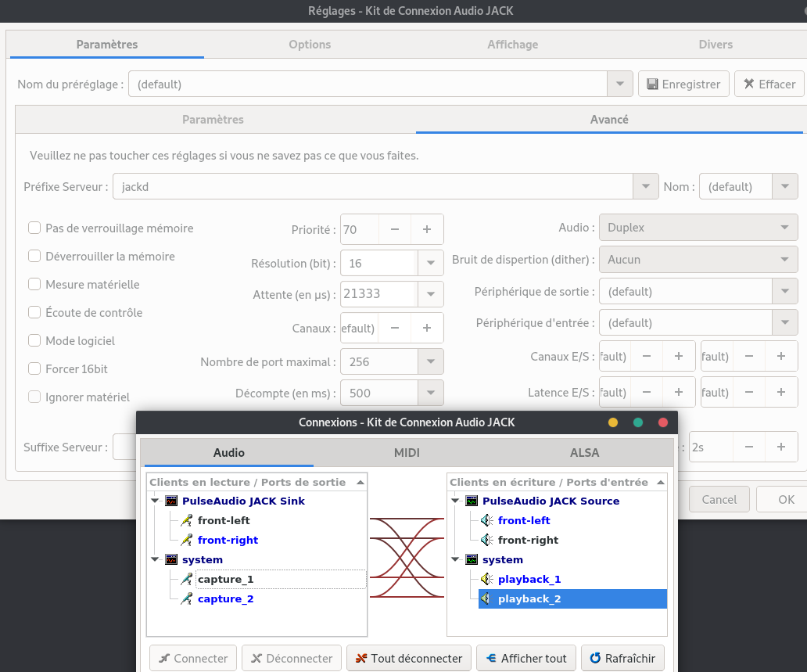Image resolution: width=807 pixels, height=672 pixels.
Task: Toggle the Mode logiciel checkbox
Action: (x=34, y=340)
